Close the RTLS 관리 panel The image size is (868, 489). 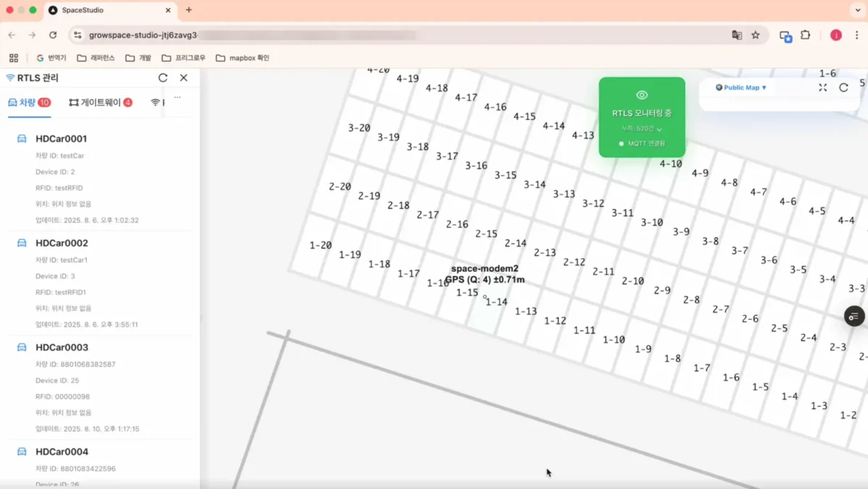[184, 78]
